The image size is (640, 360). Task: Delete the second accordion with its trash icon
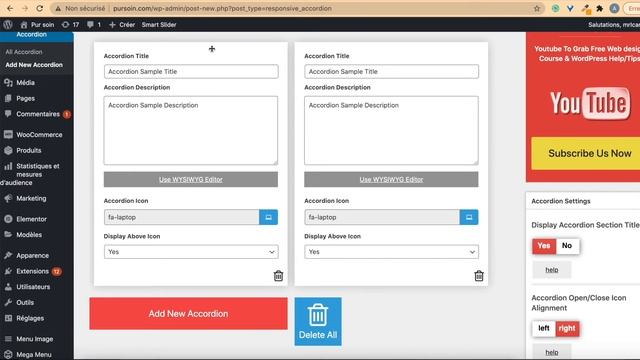[x=479, y=276]
